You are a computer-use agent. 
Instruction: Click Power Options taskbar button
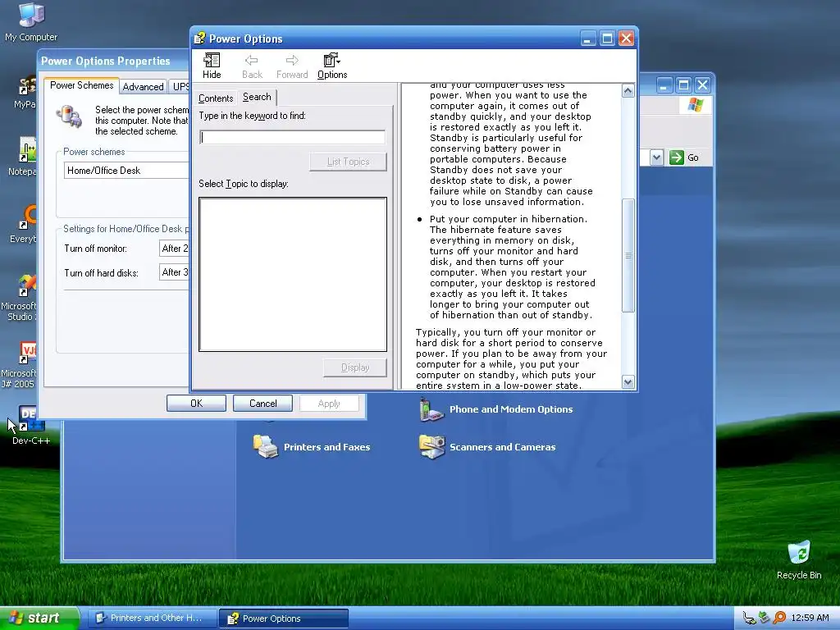coord(284,619)
